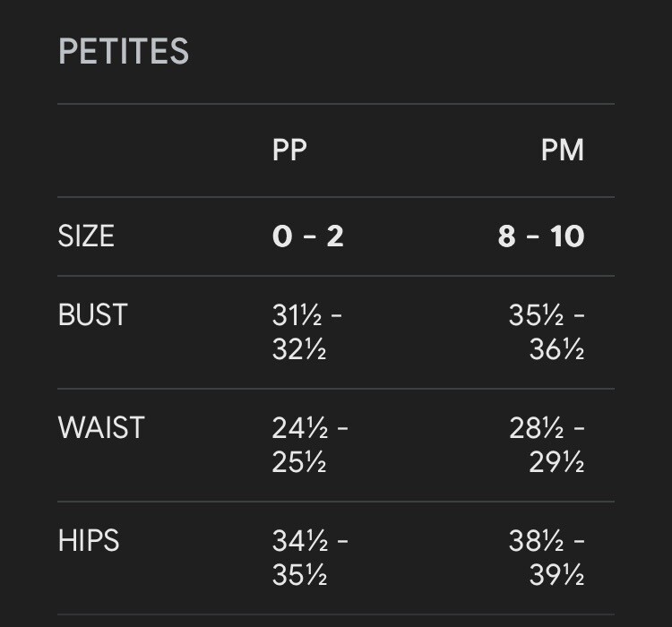Select the BUST row label

[93, 314]
